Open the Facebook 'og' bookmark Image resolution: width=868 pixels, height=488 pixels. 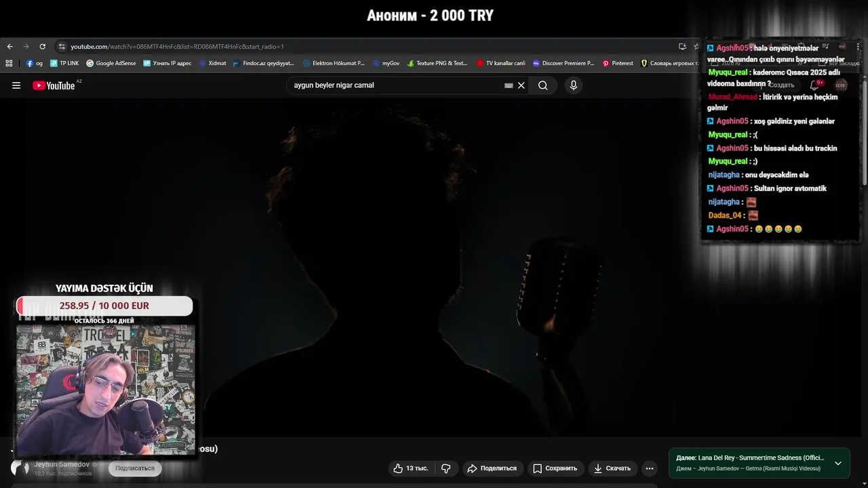click(x=35, y=63)
